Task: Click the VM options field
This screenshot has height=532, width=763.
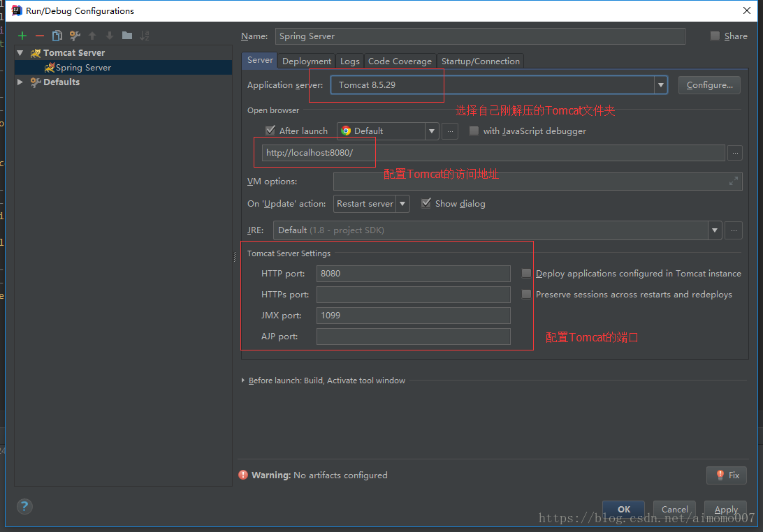Action: pos(538,182)
